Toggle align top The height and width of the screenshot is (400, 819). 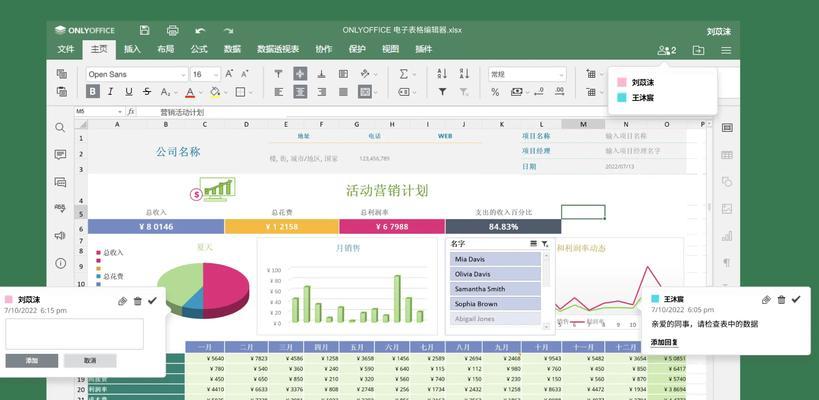pyautogui.click(x=278, y=74)
